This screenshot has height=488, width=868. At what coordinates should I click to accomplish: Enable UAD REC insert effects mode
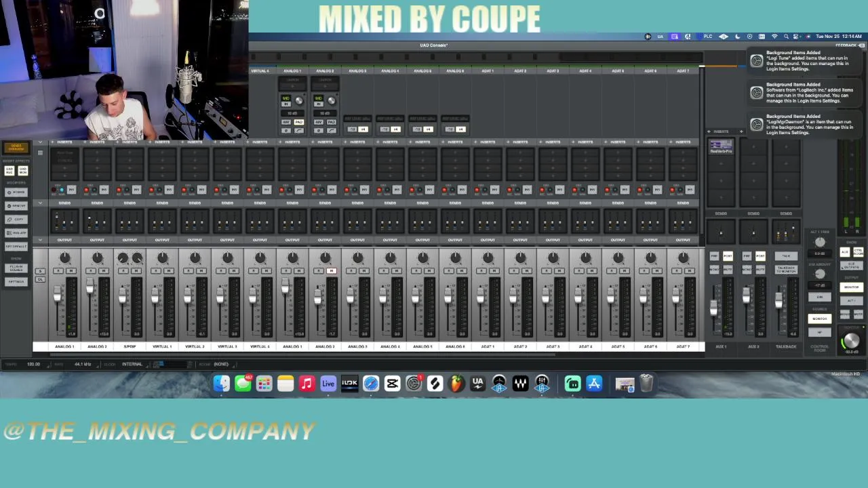click(9, 171)
